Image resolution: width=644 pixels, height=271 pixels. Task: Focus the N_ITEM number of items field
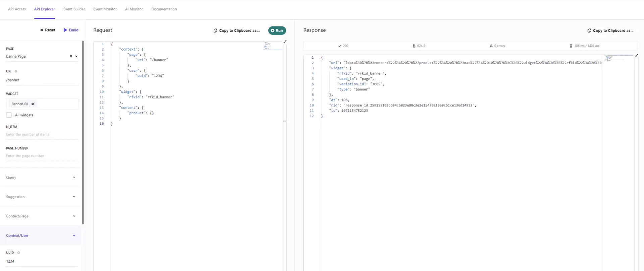42,135
